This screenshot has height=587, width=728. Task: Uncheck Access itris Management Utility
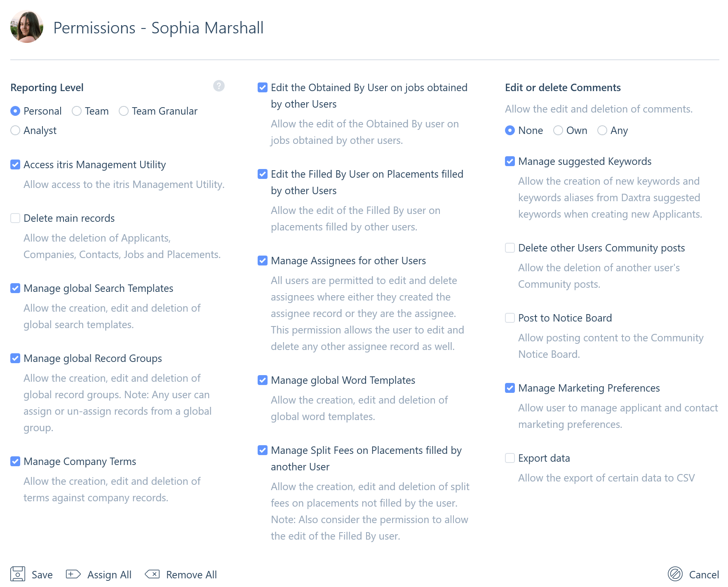pos(15,164)
